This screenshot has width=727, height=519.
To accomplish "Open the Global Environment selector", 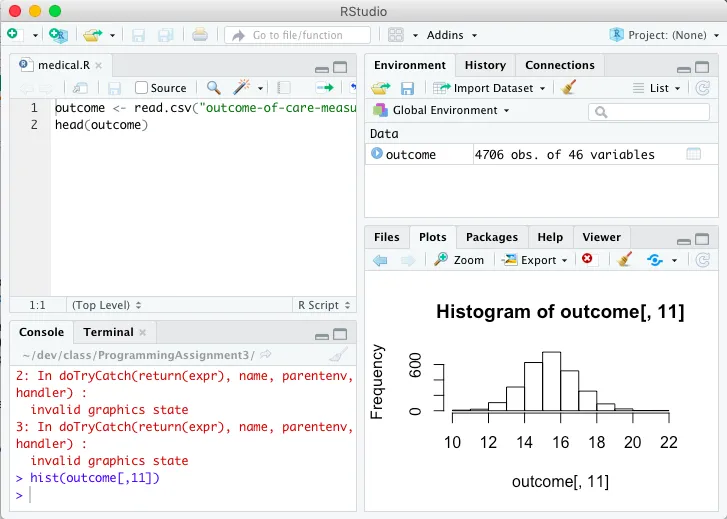I will pos(441,110).
